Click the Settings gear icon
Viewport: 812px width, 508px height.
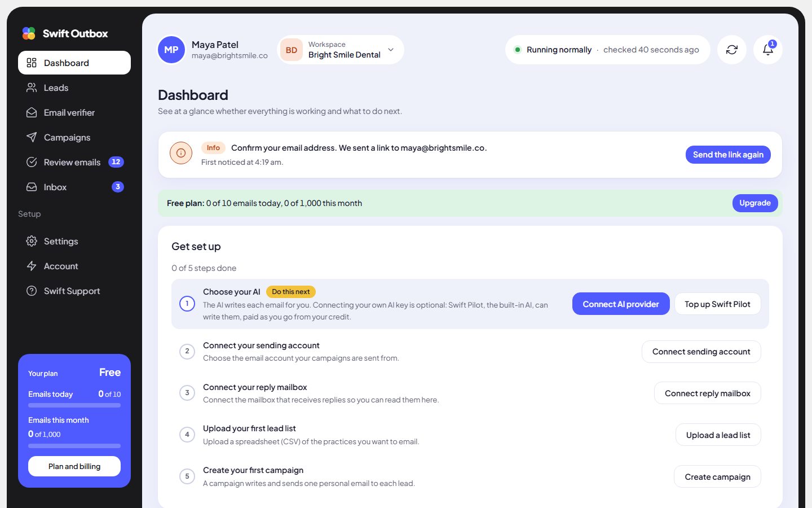pos(32,241)
